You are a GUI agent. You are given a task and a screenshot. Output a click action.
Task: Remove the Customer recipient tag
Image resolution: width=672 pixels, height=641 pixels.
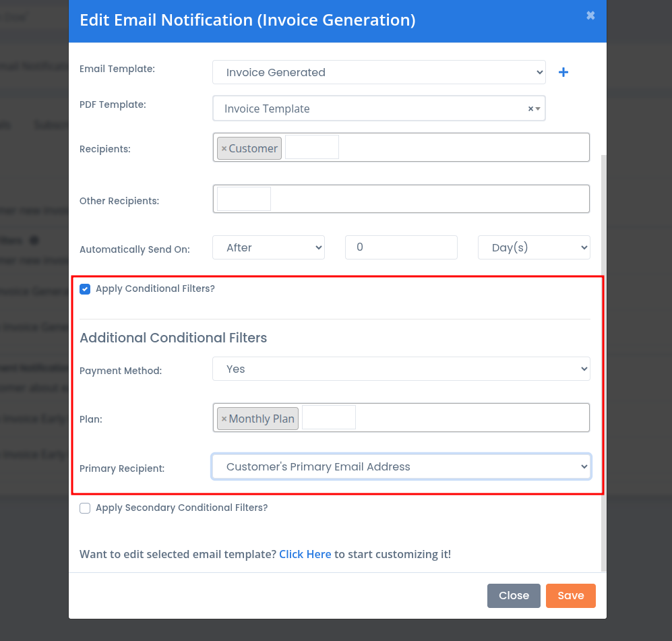pyautogui.click(x=224, y=148)
